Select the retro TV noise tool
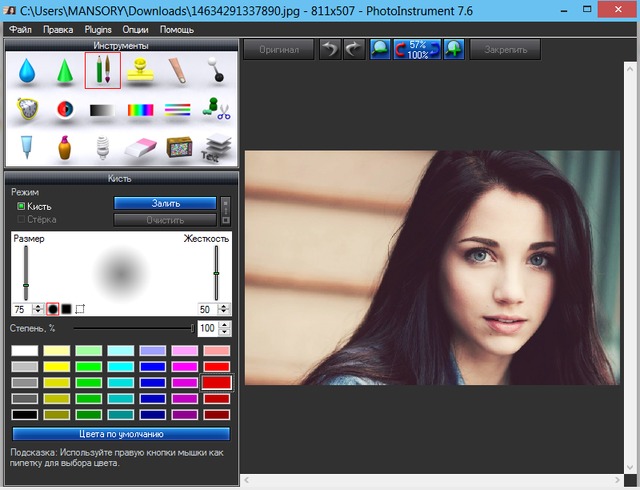640x490 pixels. click(x=176, y=149)
